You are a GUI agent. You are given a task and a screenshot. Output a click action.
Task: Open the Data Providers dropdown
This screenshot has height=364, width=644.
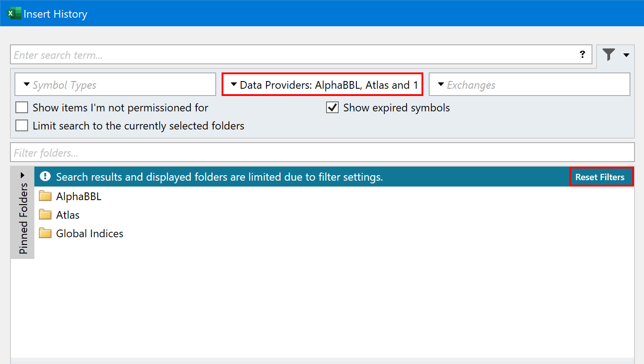coord(322,84)
